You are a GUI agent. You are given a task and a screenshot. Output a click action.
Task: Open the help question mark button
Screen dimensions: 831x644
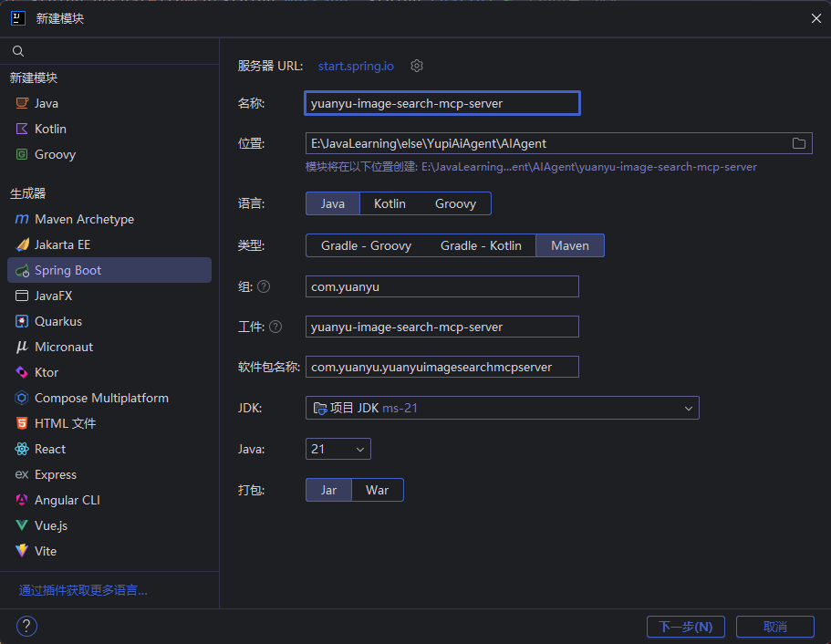click(x=27, y=626)
